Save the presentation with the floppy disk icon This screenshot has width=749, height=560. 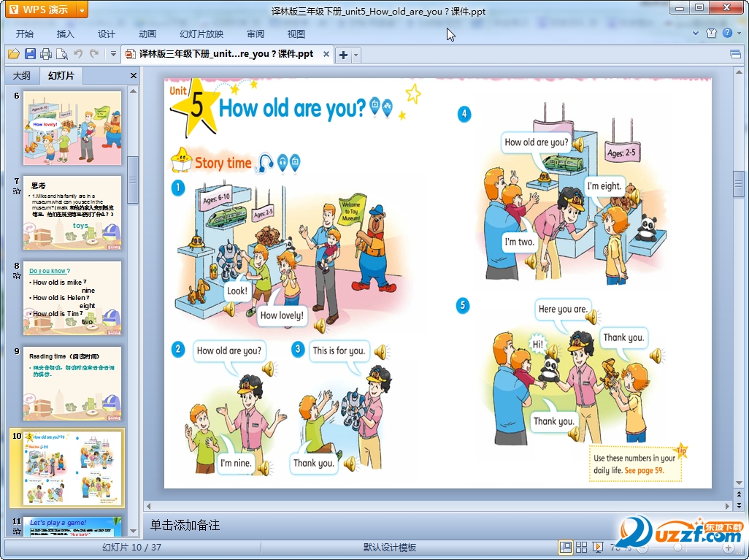click(x=30, y=54)
